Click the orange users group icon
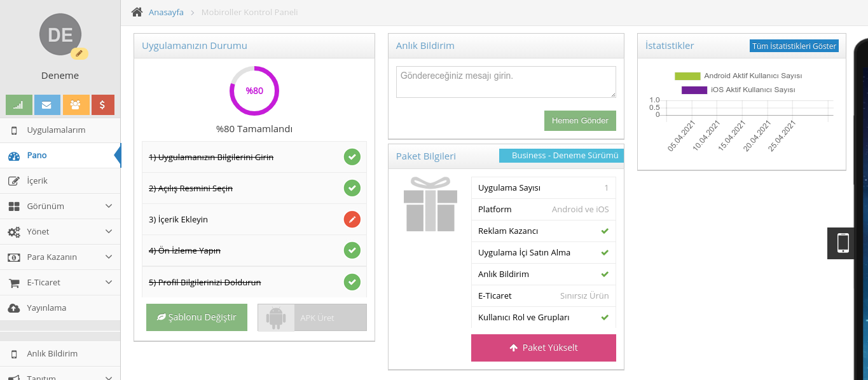The width and height of the screenshot is (868, 380). coord(76,105)
